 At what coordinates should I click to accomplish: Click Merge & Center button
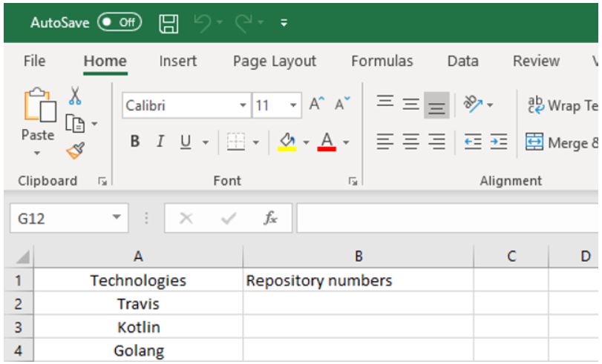(561, 142)
